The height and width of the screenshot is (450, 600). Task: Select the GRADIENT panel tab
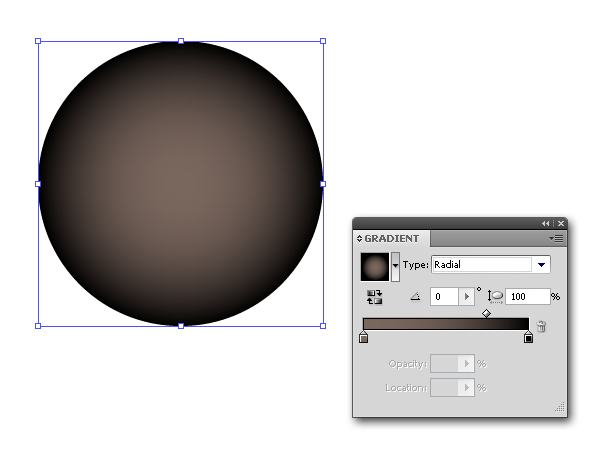click(x=391, y=238)
